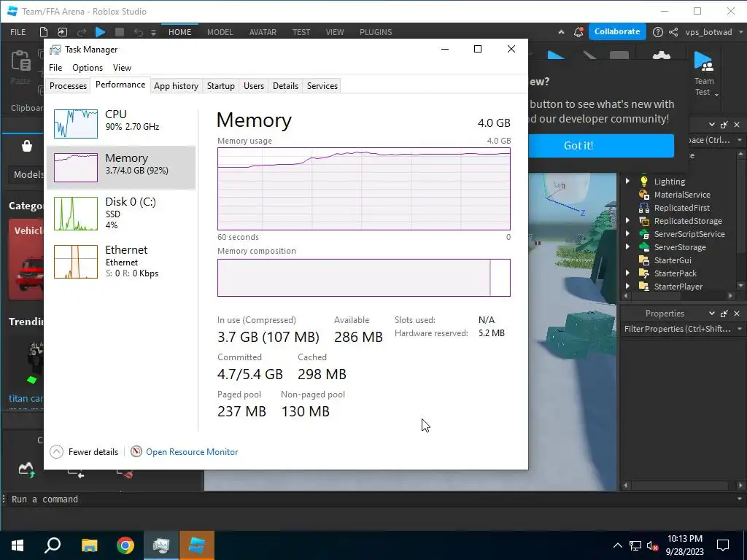The height and width of the screenshot is (560, 747).
Task: Click the Toolbox marketplace bag icon
Action: (27, 146)
